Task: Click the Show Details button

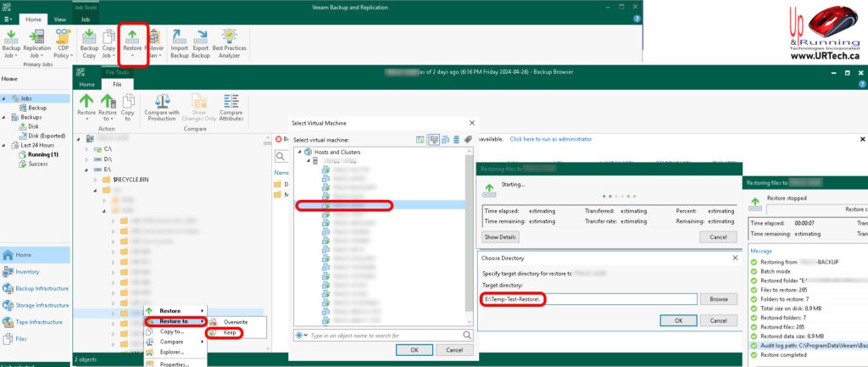Action: pos(500,236)
